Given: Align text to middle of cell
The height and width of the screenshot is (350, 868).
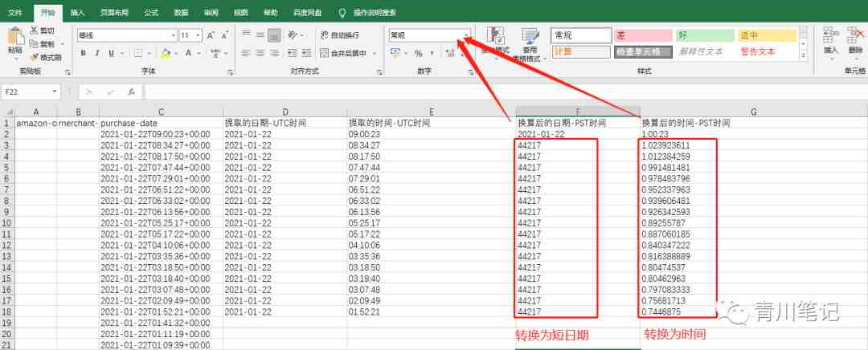Looking at the screenshot, I should tap(260, 35).
